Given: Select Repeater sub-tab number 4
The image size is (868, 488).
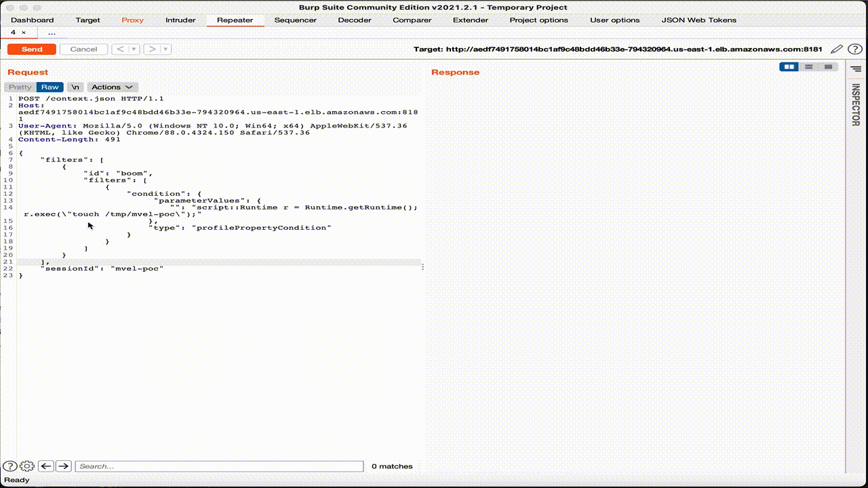Looking at the screenshot, I should coord(13,33).
